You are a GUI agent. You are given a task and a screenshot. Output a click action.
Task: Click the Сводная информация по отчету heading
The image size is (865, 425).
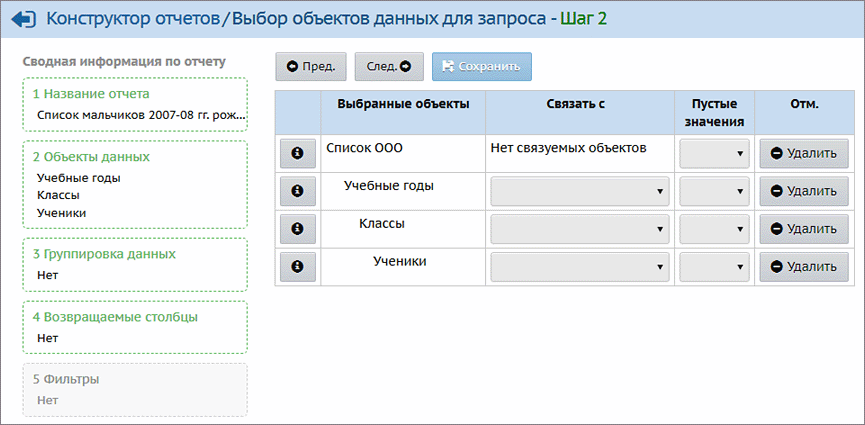124,61
